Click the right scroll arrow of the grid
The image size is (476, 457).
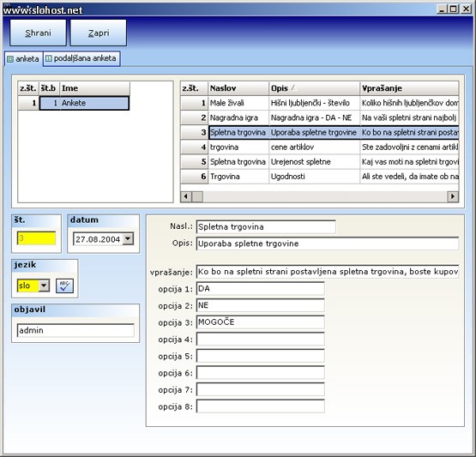coord(453,196)
